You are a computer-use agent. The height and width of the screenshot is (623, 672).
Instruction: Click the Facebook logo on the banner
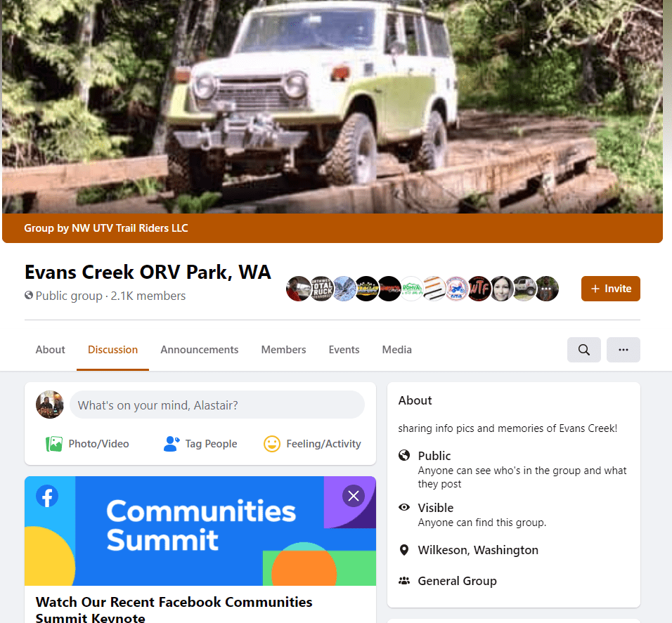click(x=47, y=497)
